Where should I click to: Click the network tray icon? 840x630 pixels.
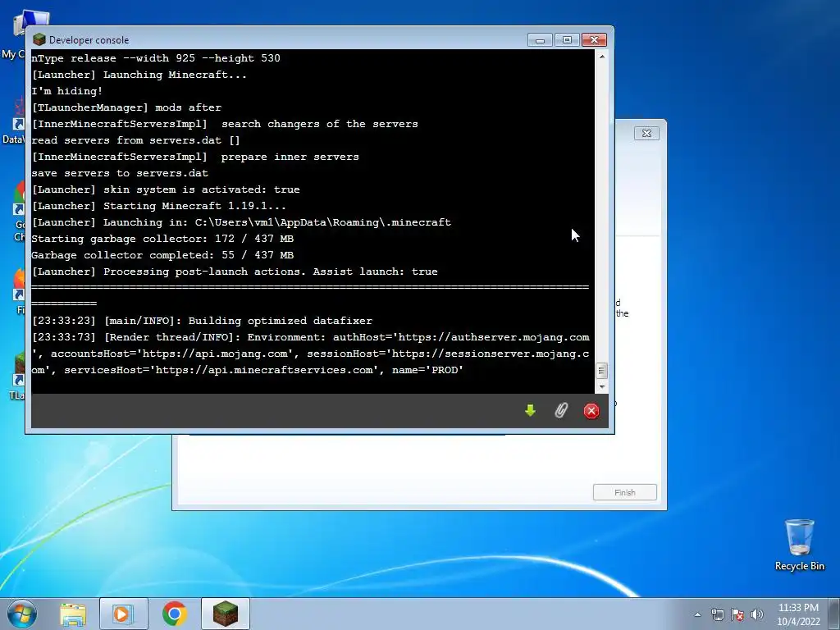tap(717, 614)
